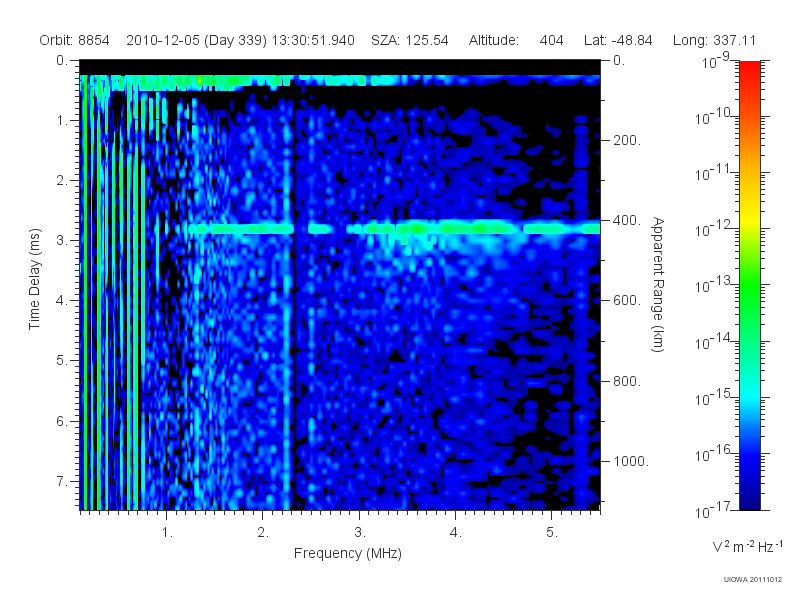
Task: Click the 10^-13 label on the color scale
Action: point(715,285)
